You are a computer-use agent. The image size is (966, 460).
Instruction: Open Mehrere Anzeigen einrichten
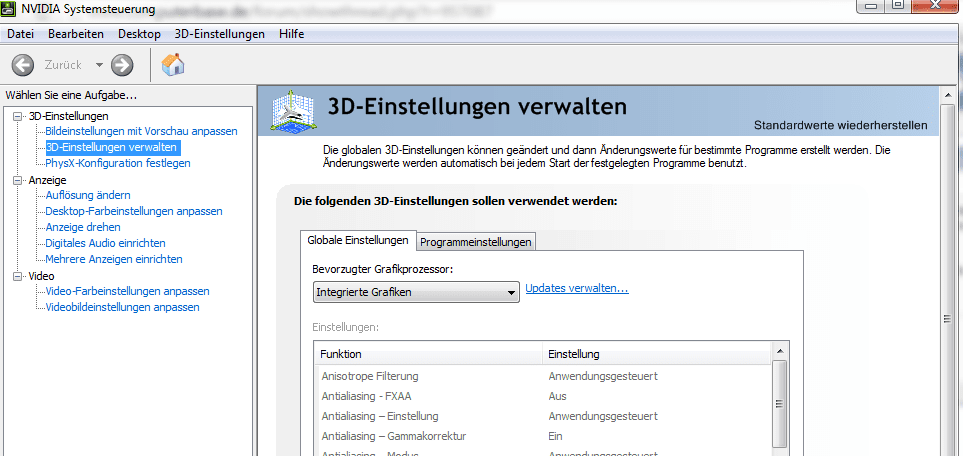point(114,259)
